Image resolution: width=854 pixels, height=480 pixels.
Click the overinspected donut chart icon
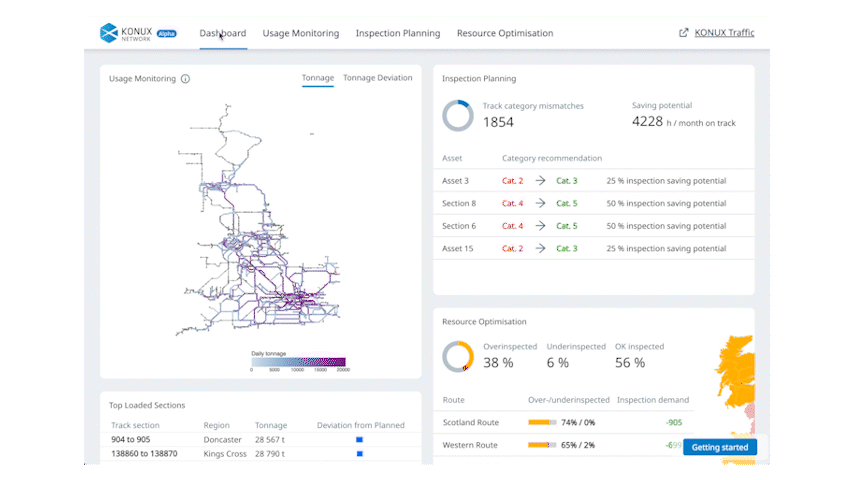[x=458, y=356]
